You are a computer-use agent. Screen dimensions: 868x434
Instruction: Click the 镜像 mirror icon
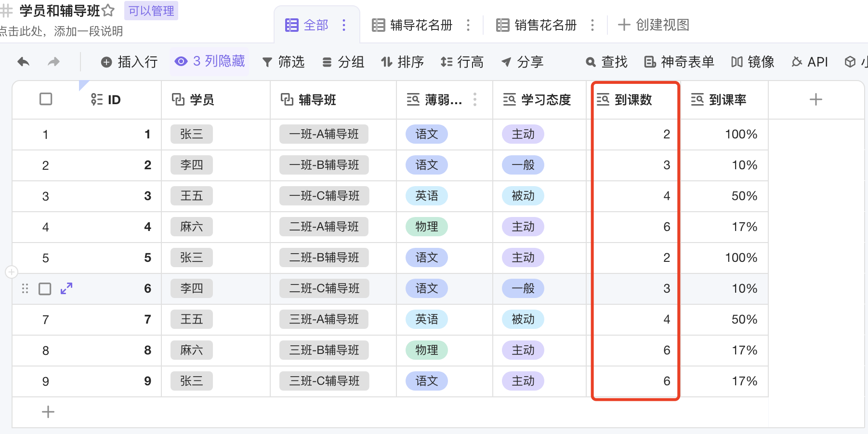[x=751, y=62]
